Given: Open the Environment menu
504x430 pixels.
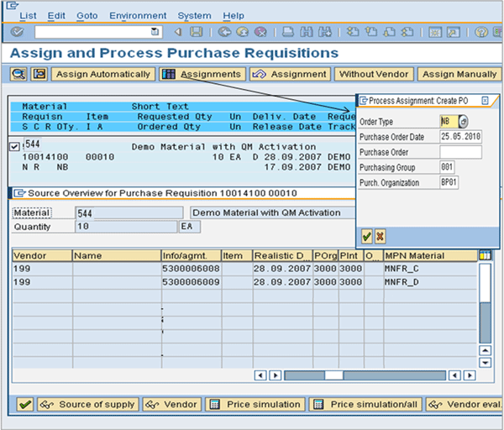Looking at the screenshot, I should pyautogui.click(x=138, y=16).
